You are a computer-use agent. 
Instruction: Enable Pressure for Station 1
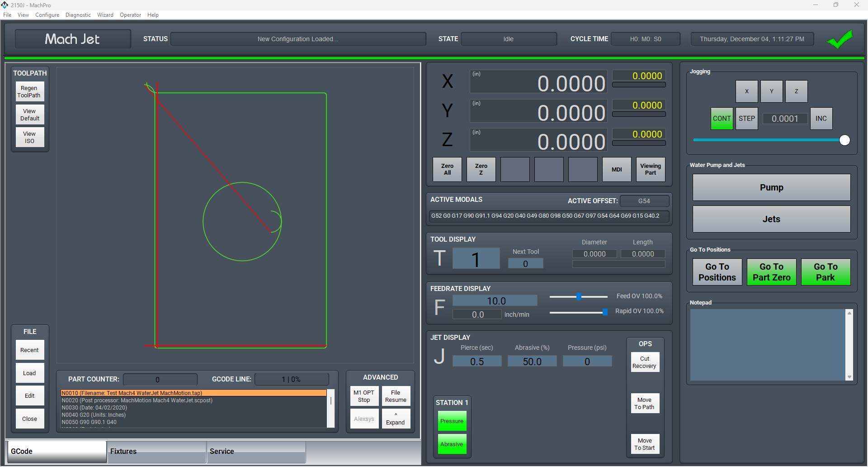[452, 421]
